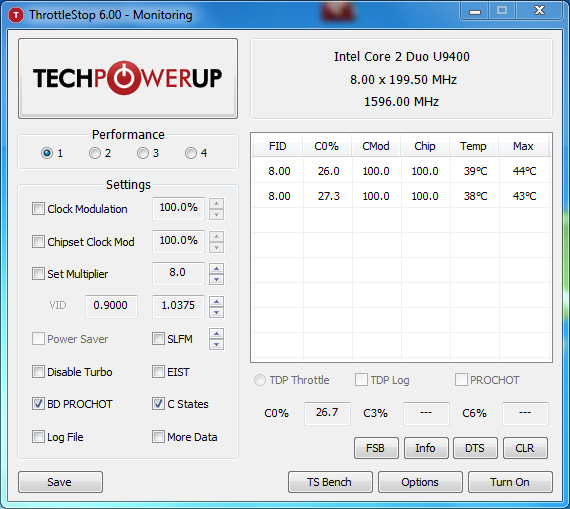The image size is (570, 509).
Task: Save settings with the Save button
Action: point(60,482)
